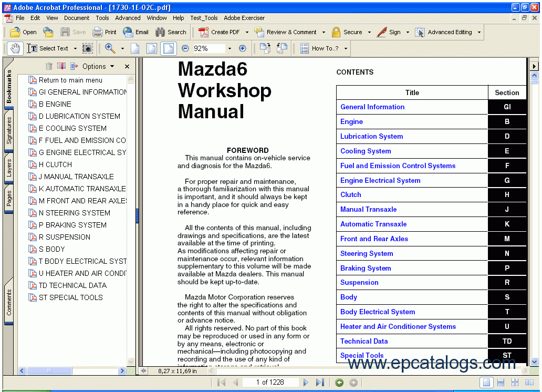The image size is (542, 392).
Task: Open the Manual Transaxle contents link
Action: tap(369, 209)
